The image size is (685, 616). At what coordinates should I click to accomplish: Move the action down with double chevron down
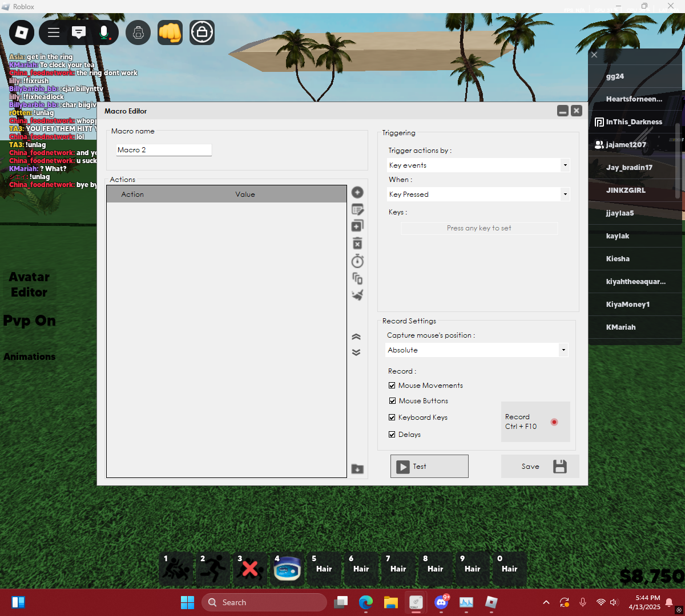[356, 352]
